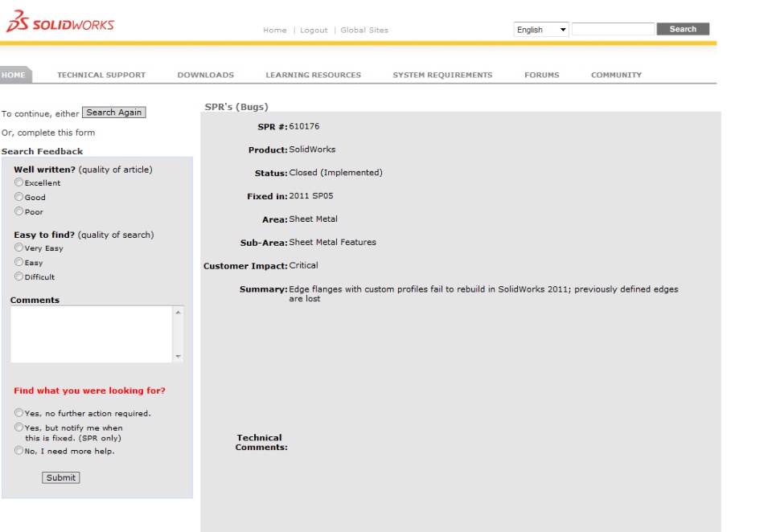Image resolution: width=772 pixels, height=532 pixels.
Task: Click inside the Comments text area
Action: 92,334
